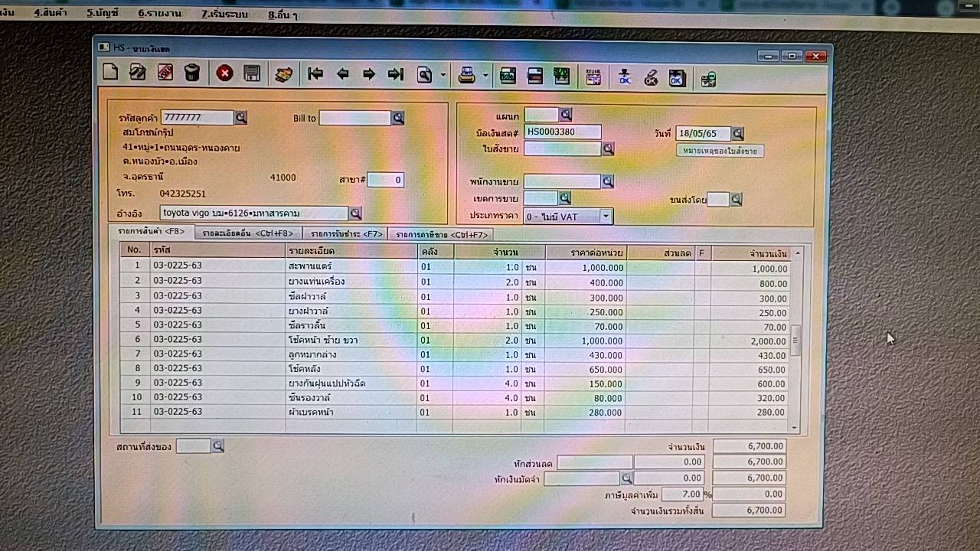Click the date field 18/05/65
Image resolution: width=980 pixels, height=551 pixels.
(x=703, y=134)
